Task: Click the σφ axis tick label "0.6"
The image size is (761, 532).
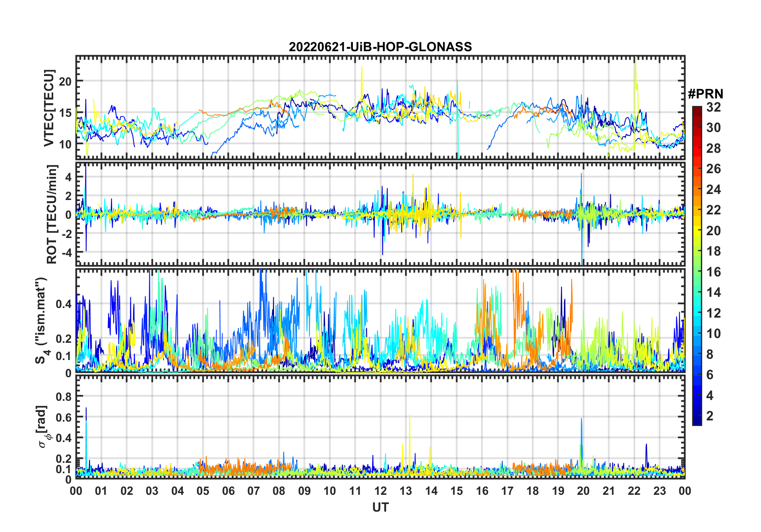Action: click(64, 417)
